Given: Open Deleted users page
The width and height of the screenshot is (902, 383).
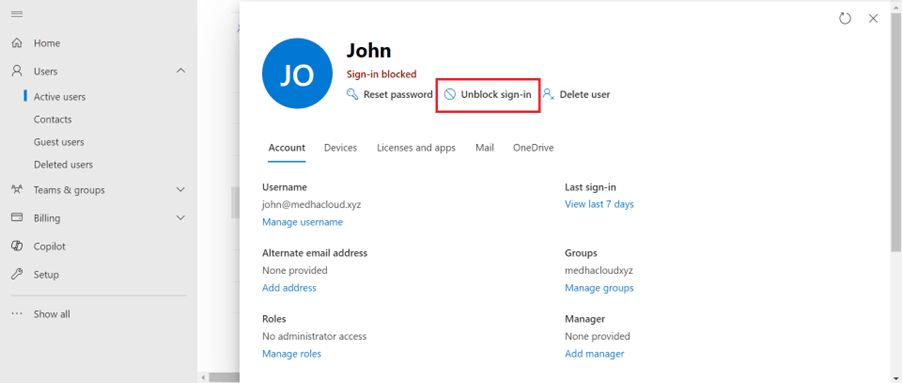Looking at the screenshot, I should (x=63, y=164).
